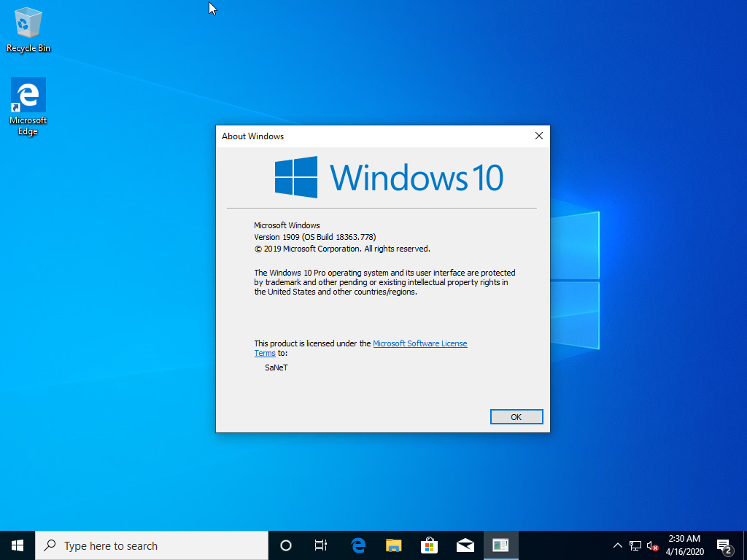Click the search magnifier icon in taskbar
The width and height of the screenshot is (747, 560).
click(x=49, y=545)
